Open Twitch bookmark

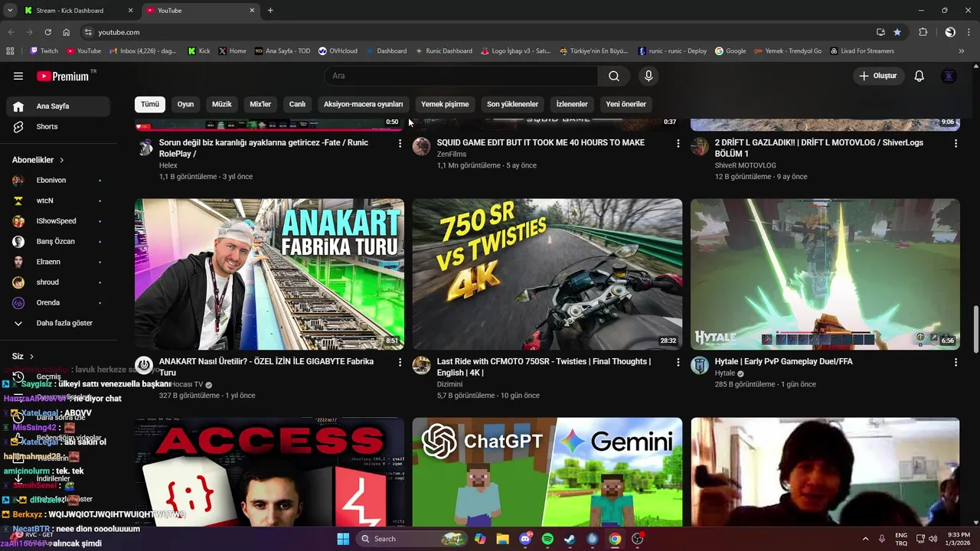point(44,51)
